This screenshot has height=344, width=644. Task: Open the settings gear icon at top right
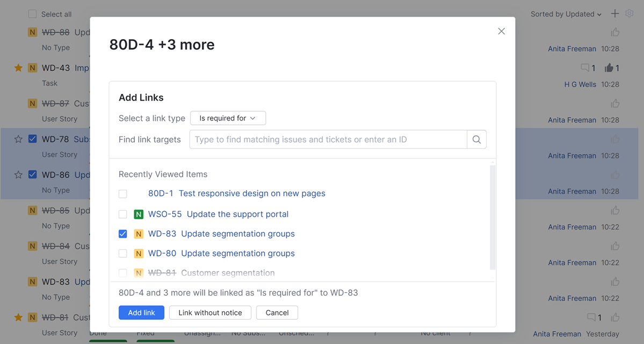coord(629,14)
